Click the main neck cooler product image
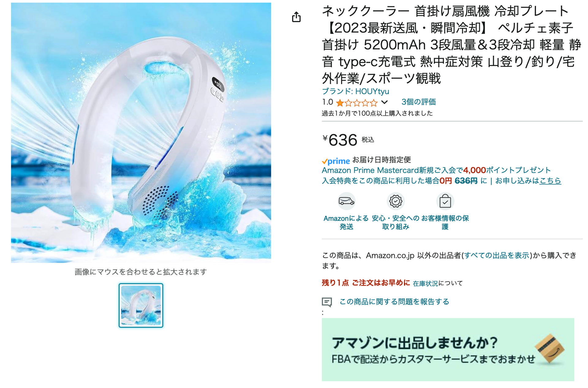588x388 pixels. 141,133
